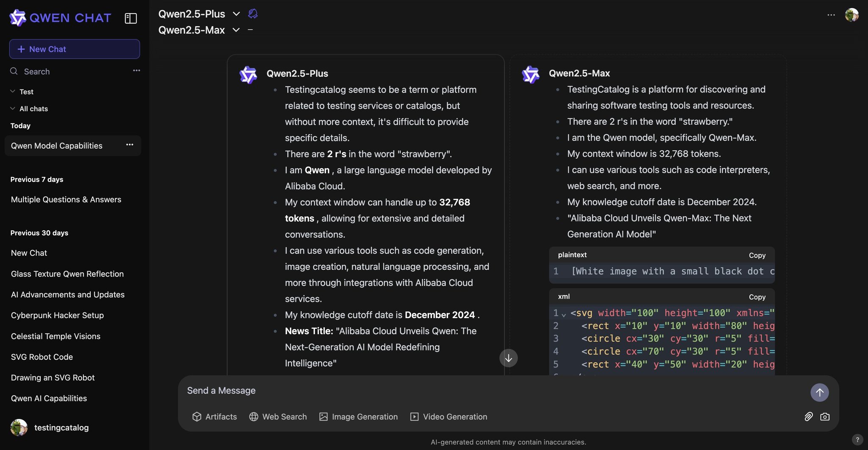Viewport: 868px width, 450px height.
Task: Open options for Qwen Model Capabilities chat
Action: (130, 145)
